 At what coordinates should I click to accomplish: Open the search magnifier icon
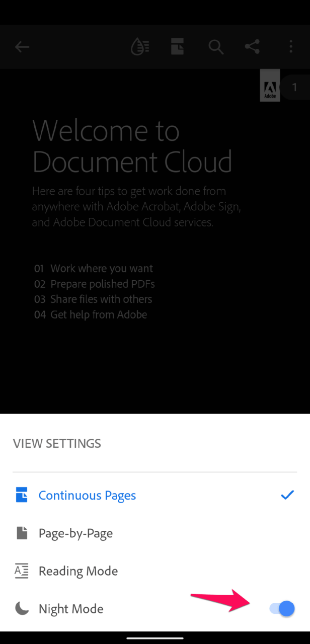(x=216, y=46)
